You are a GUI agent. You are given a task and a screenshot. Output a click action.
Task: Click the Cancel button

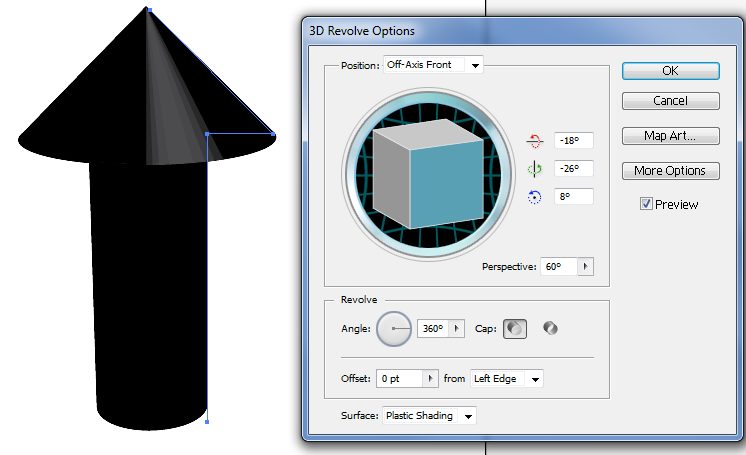[x=671, y=101]
